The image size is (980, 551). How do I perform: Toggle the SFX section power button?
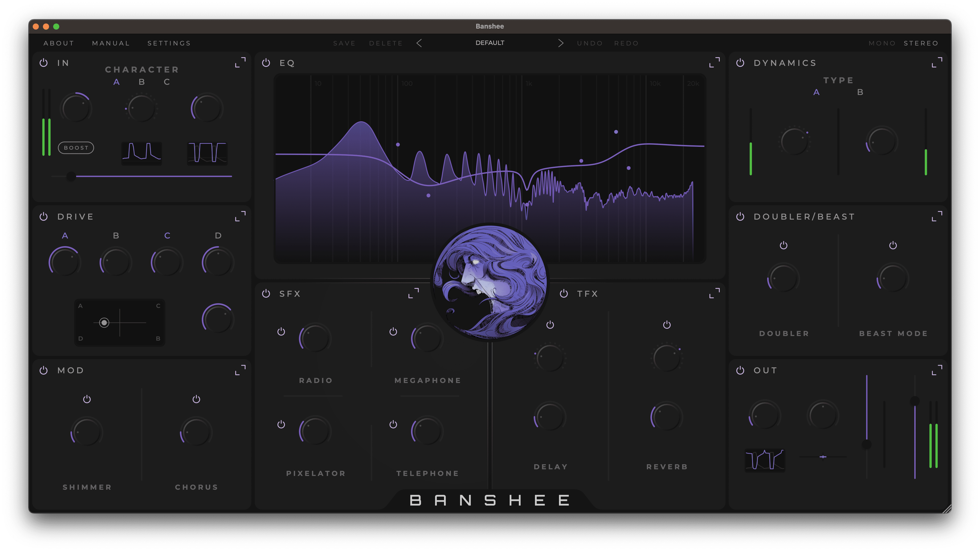pos(266,294)
